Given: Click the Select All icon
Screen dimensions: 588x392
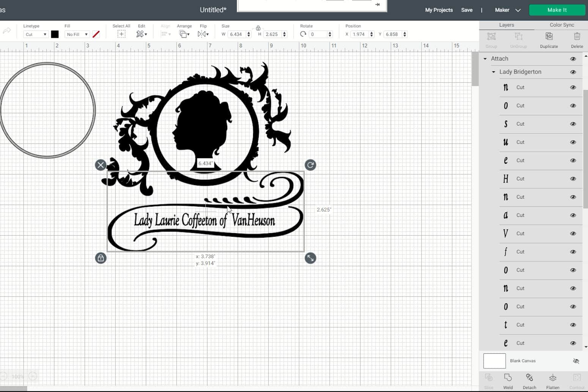Looking at the screenshot, I should (x=121, y=34).
